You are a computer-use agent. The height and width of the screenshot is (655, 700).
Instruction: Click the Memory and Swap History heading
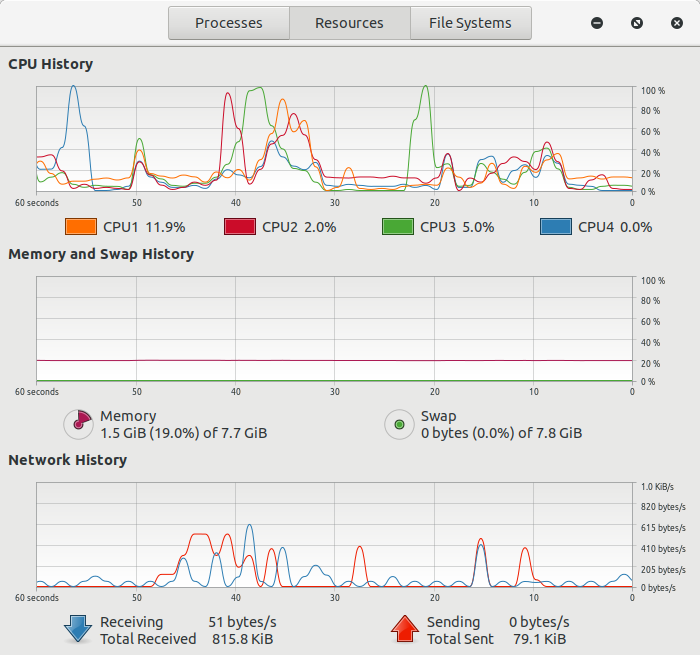[x=101, y=254]
